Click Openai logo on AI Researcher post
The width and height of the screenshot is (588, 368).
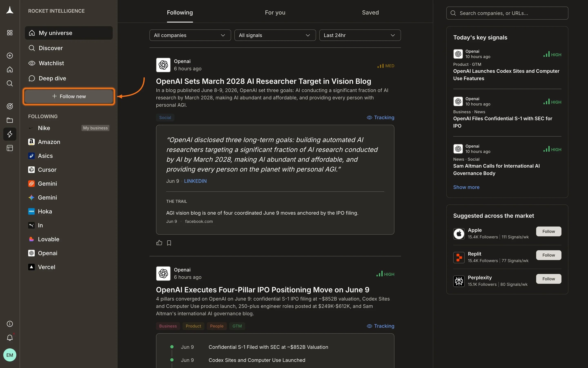pyautogui.click(x=163, y=65)
